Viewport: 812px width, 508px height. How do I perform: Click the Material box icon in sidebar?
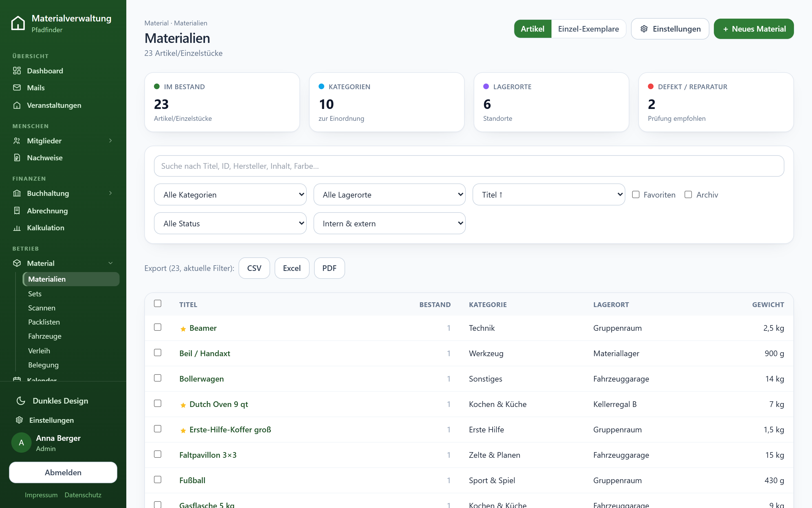pos(17,263)
